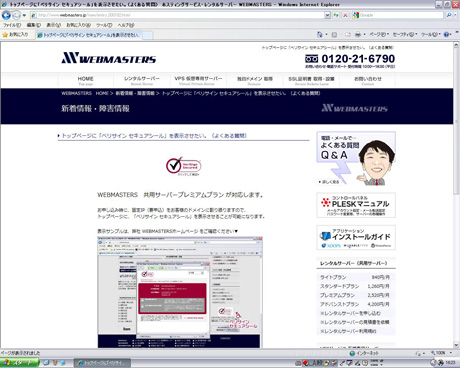Viewport: 460px width, 368px height.
Task: Refresh the page using the green arrows icon
Action: point(336,15)
